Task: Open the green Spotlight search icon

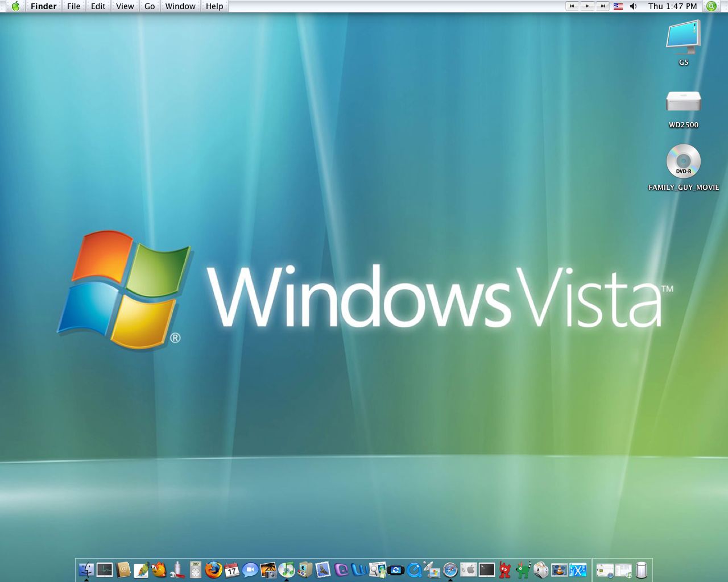Action: [x=711, y=6]
